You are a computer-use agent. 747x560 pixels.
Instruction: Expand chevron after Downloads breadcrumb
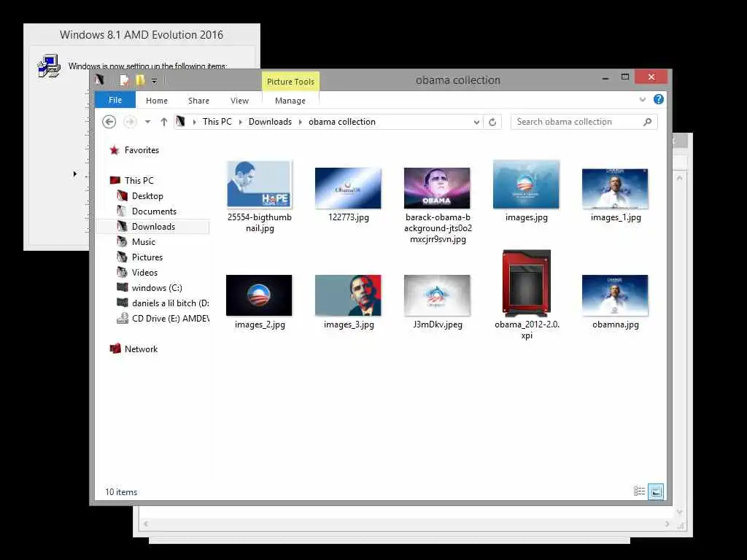[x=301, y=122]
